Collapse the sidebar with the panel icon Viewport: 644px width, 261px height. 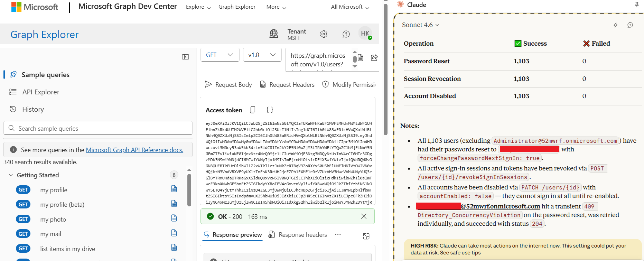coord(186,57)
